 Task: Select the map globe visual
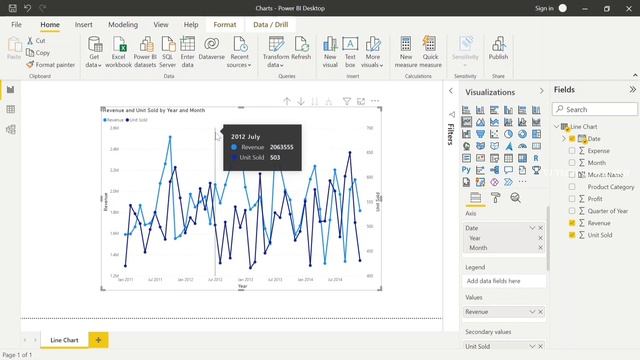[466, 146]
